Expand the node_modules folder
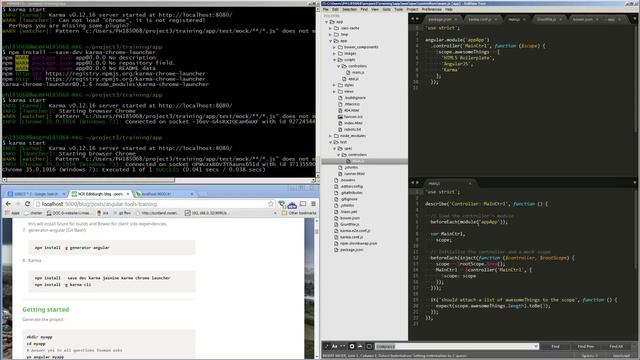This screenshot has width=640, height=360. coord(331,136)
